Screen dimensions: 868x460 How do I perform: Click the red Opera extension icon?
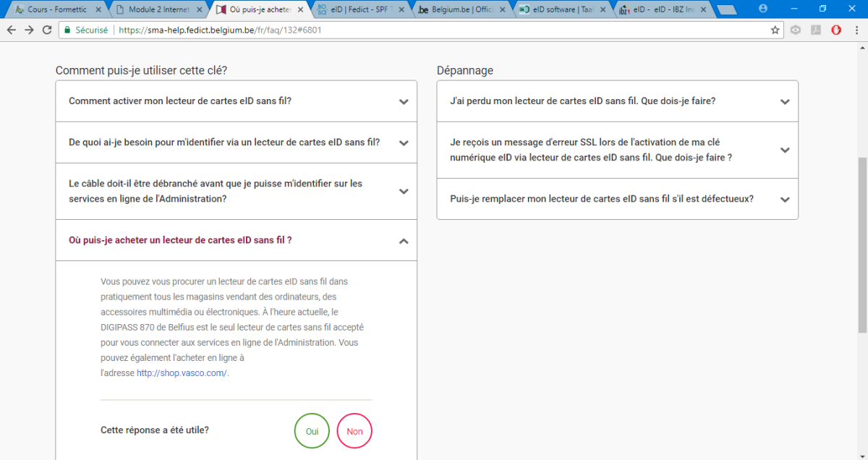pyautogui.click(x=836, y=30)
